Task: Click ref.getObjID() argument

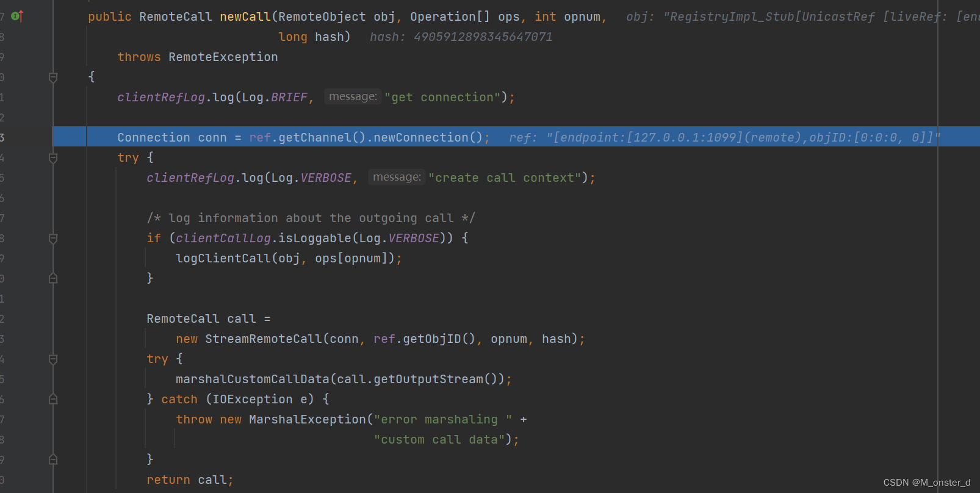Action: tap(425, 339)
